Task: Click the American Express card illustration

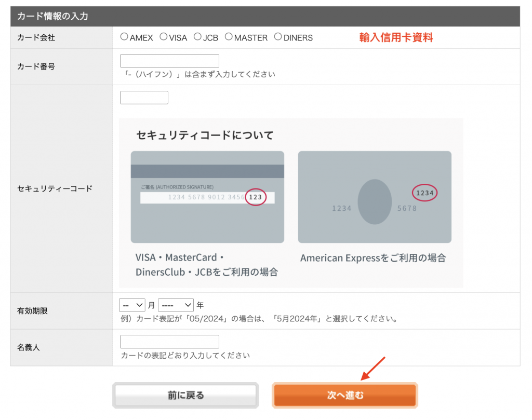Action: tap(375, 197)
